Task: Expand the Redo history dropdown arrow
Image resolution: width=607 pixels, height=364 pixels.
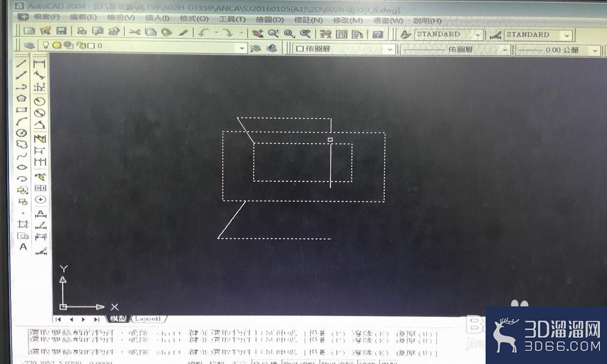Action: pos(241,33)
